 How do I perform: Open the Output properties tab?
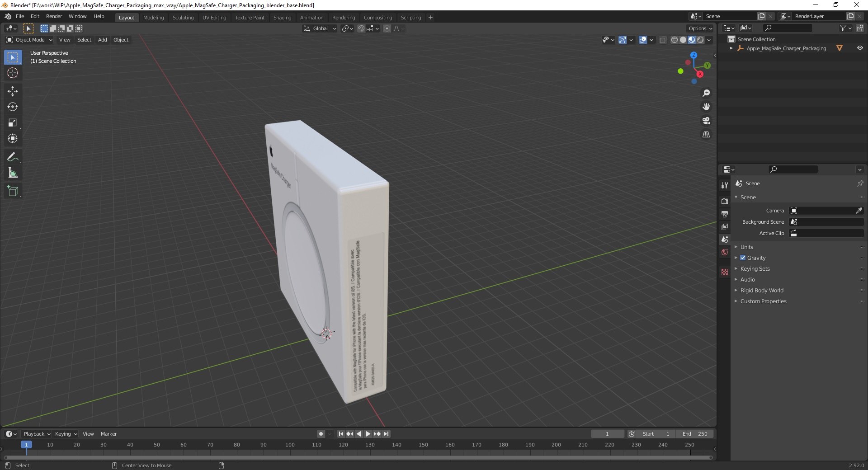pyautogui.click(x=725, y=214)
